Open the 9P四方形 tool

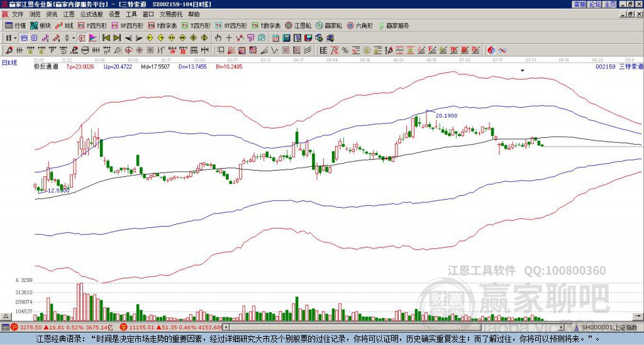(127, 25)
